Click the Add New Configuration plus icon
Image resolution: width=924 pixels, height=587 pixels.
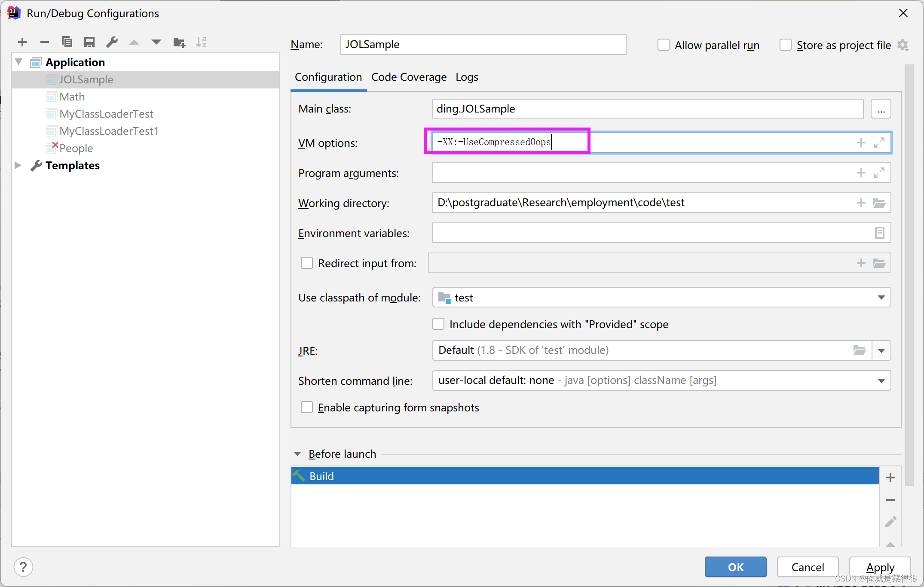click(22, 42)
